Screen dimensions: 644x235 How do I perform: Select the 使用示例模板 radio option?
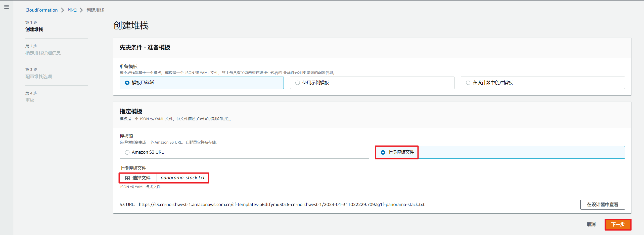(372, 83)
